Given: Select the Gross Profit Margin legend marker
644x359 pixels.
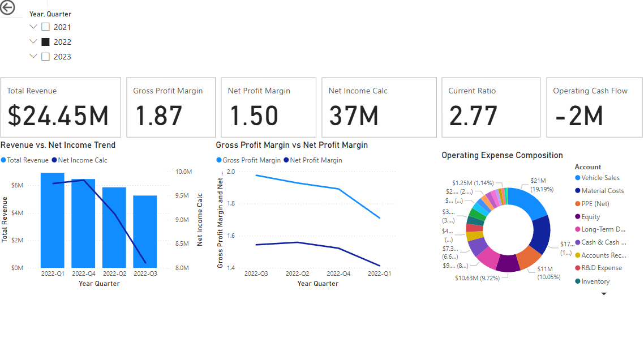Looking at the screenshot, I should click(x=220, y=160).
